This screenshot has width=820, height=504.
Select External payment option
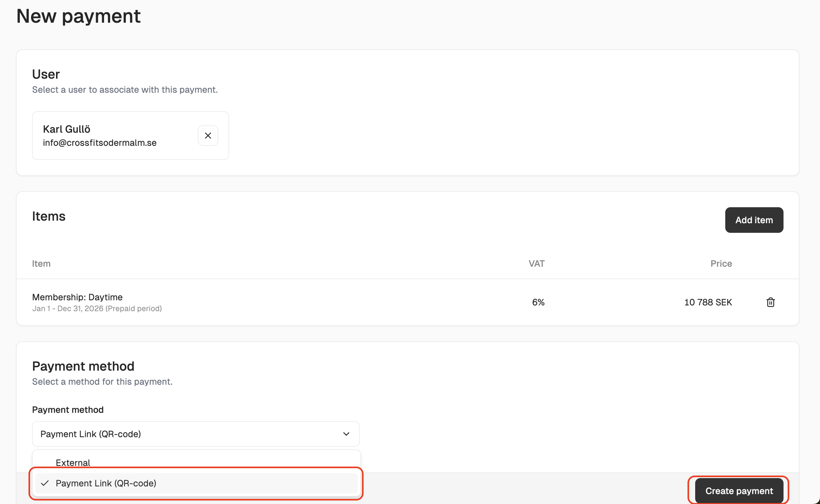click(x=73, y=462)
